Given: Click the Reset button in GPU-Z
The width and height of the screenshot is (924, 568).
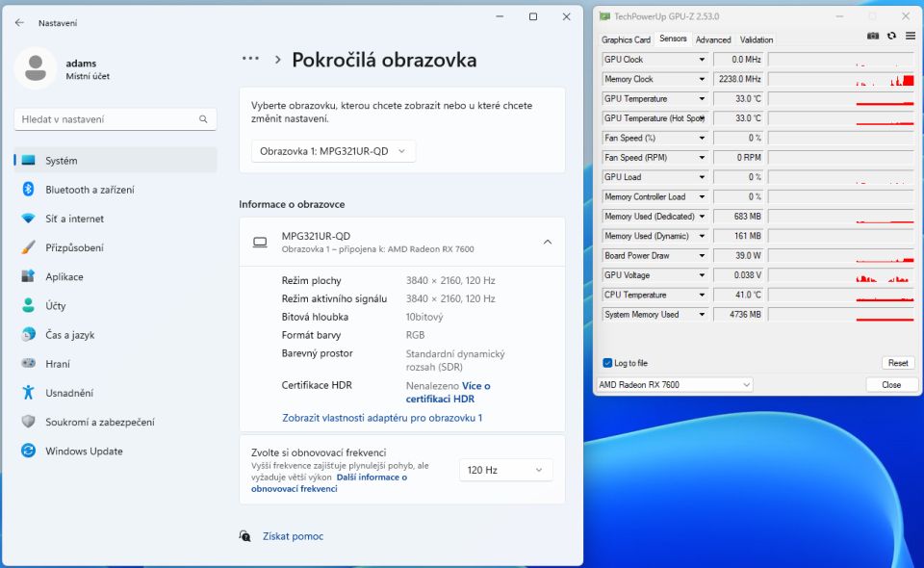Looking at the screenshot, I should click(x=898, y=363).
